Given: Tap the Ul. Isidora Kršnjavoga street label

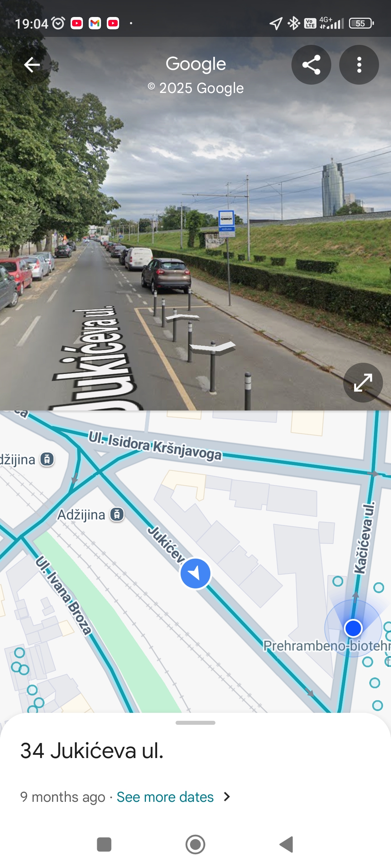Looking at the screenshot, I should pyautogui.click(x=155, y=446).
